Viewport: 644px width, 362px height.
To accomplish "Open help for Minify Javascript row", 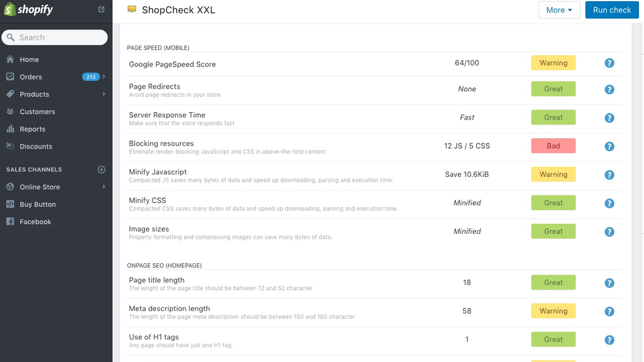I will (609, 175).
